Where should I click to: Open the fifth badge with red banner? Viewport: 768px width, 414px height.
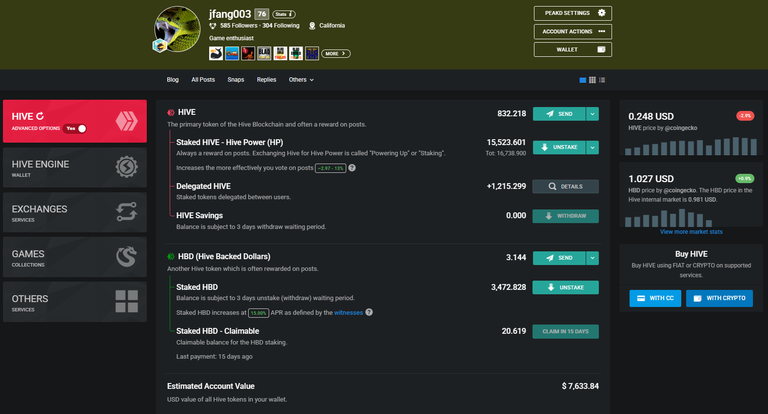280,53
